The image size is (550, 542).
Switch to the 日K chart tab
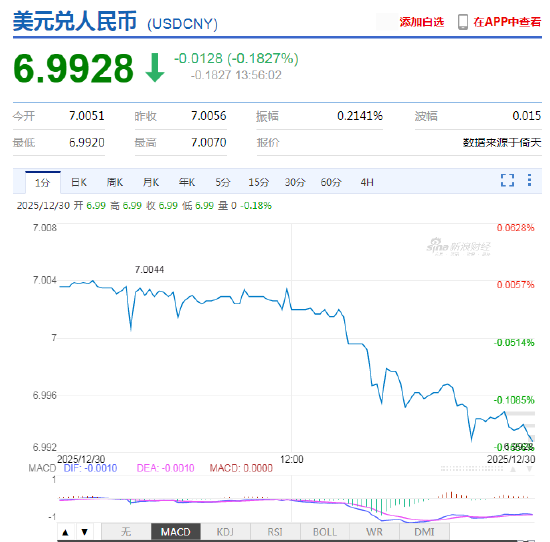79,182
